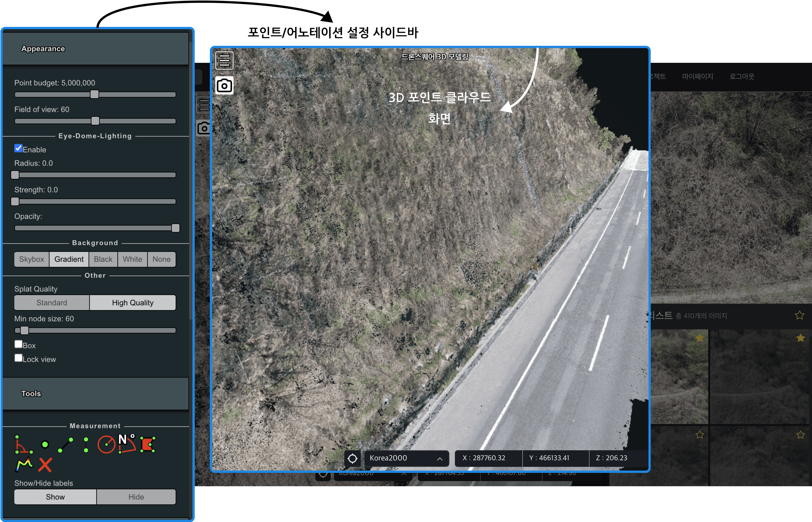This screenshot has width=812, height=522.
Task: Toggle filled star on first image thumbnail
Action: [700, 338]
